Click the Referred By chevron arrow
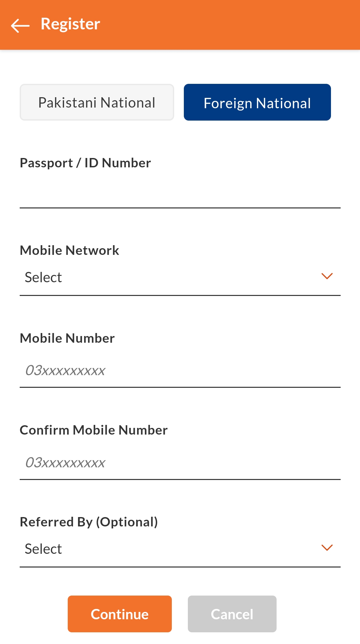 point(327,548)
